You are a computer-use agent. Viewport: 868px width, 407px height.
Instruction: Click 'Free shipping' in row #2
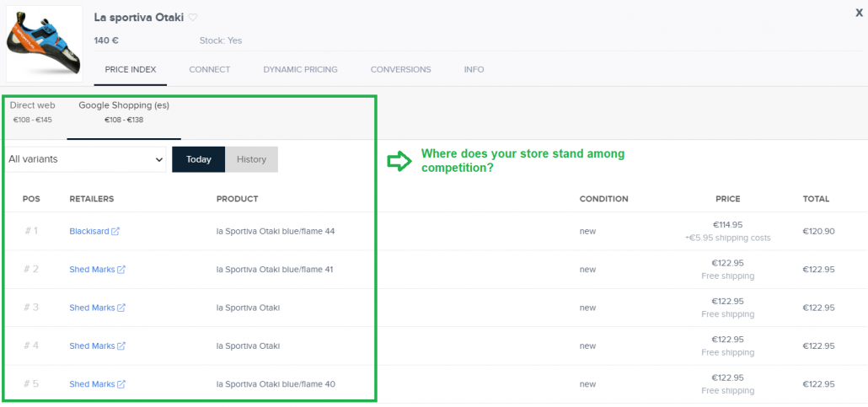pyautogui.click(x=727, y=276)
